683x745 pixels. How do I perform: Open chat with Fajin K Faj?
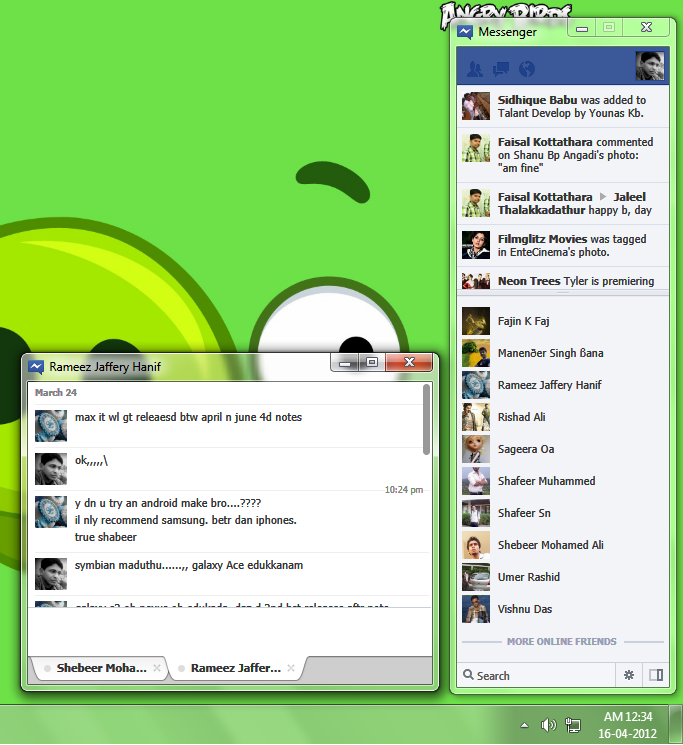563,321
